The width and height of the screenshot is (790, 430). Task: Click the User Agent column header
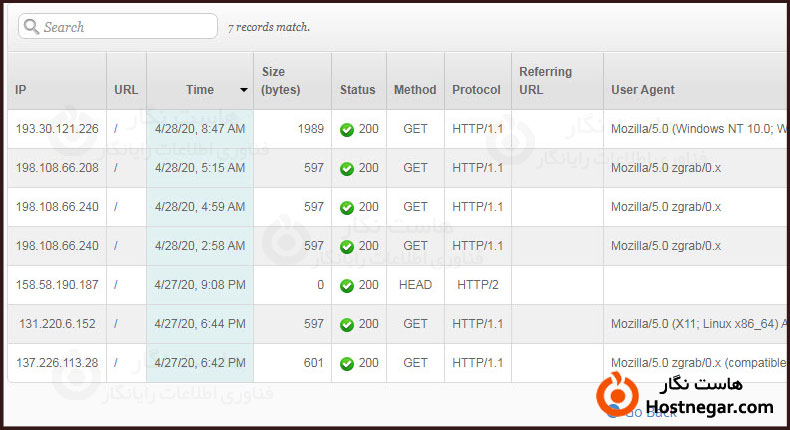pos(643,90)
